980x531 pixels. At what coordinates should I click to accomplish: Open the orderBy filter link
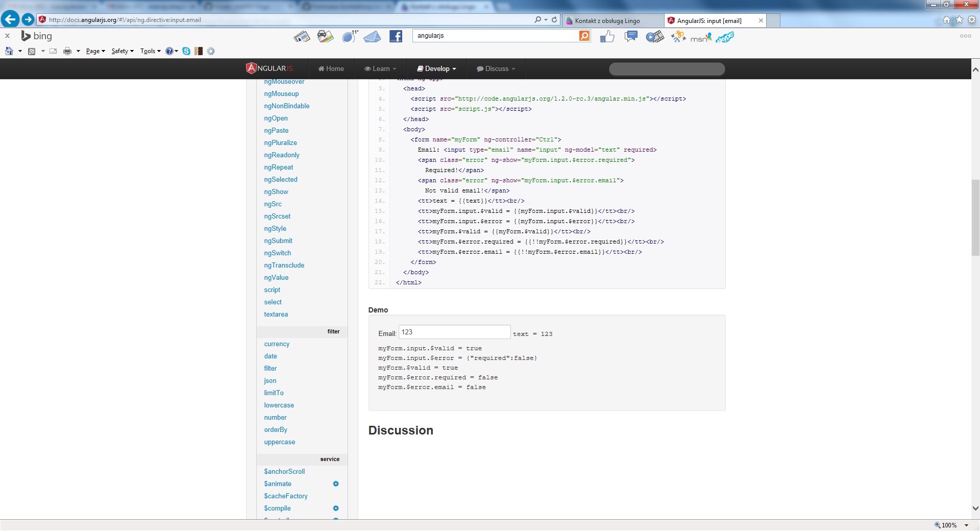click(276, 430)
